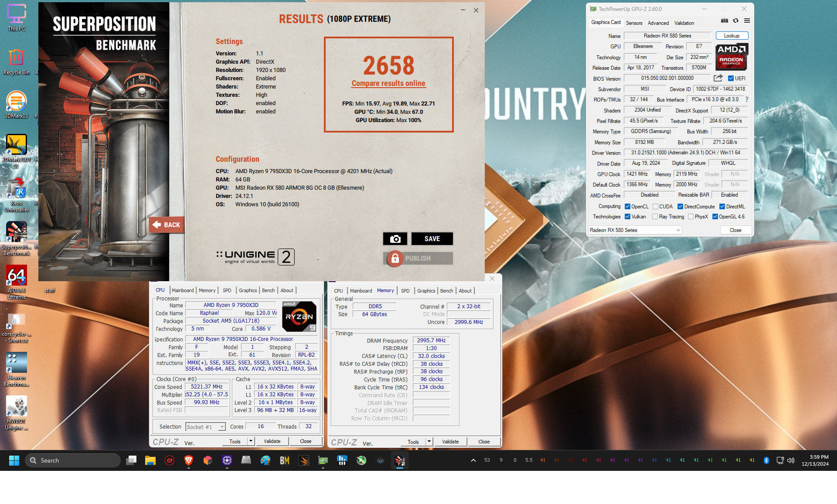Open Graphics tab in right CPU-Z window
Image resolution: width=837 pixels, height=504 pixels.
pyautogui.click(x=426, y=291)
